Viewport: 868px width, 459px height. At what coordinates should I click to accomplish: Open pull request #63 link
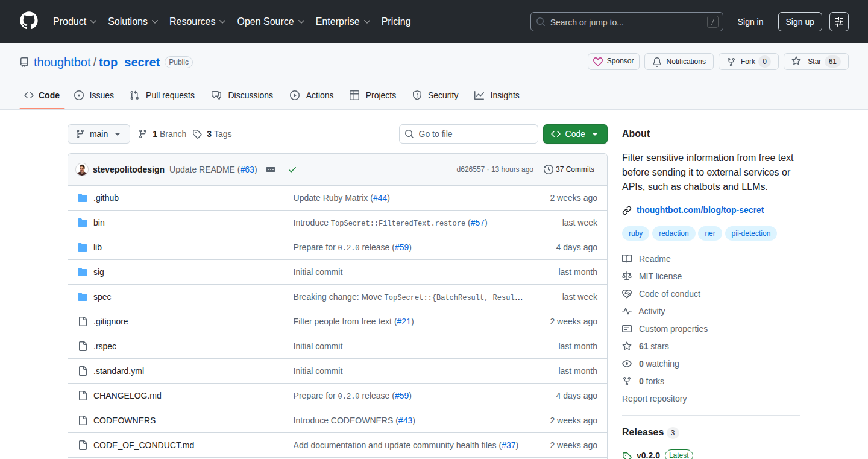pyautogui.click(x=247, y=169)
